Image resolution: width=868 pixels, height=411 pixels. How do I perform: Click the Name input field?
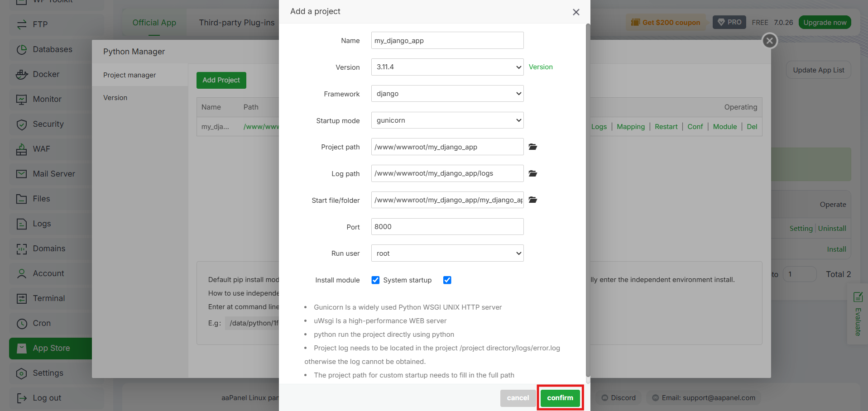pos(447,40)
